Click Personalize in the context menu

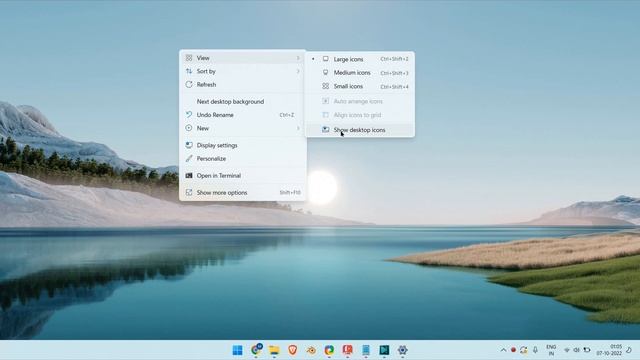[243, 159]
